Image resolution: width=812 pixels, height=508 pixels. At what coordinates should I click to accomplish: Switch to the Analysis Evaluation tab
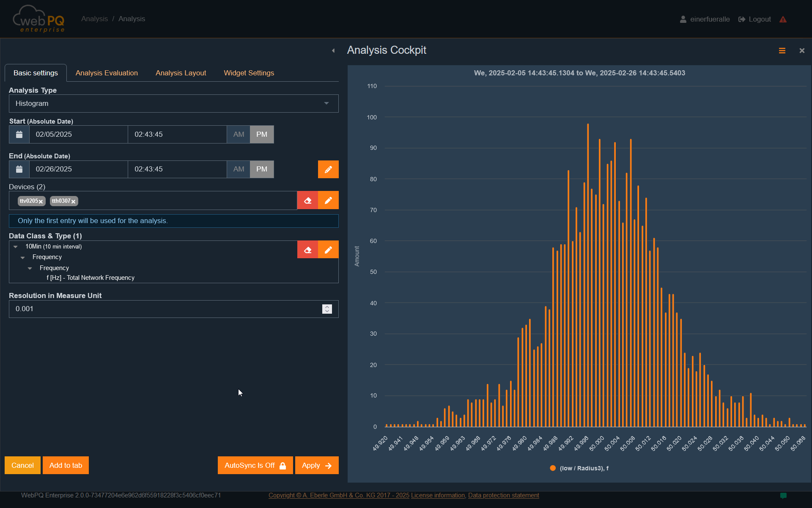tap(107, 73)
